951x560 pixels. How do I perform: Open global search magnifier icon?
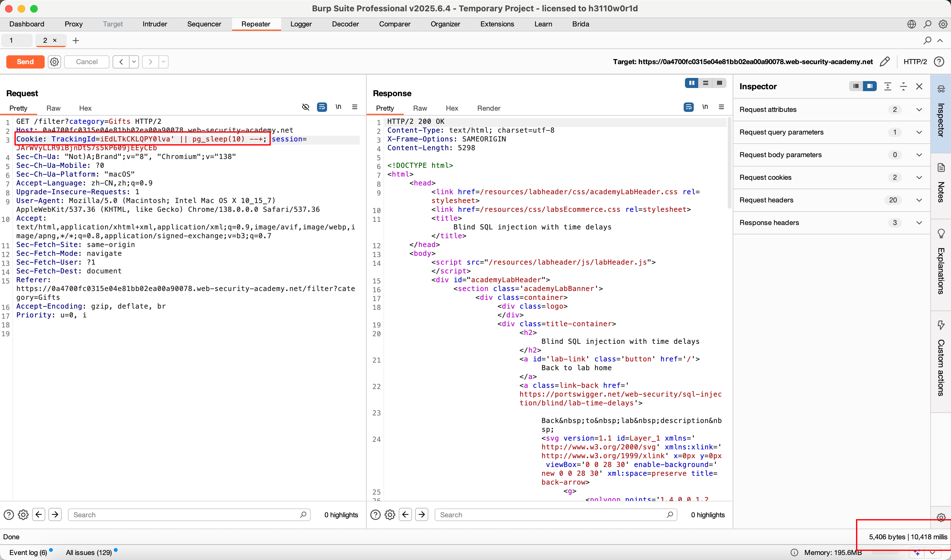(x=927, y=24)
